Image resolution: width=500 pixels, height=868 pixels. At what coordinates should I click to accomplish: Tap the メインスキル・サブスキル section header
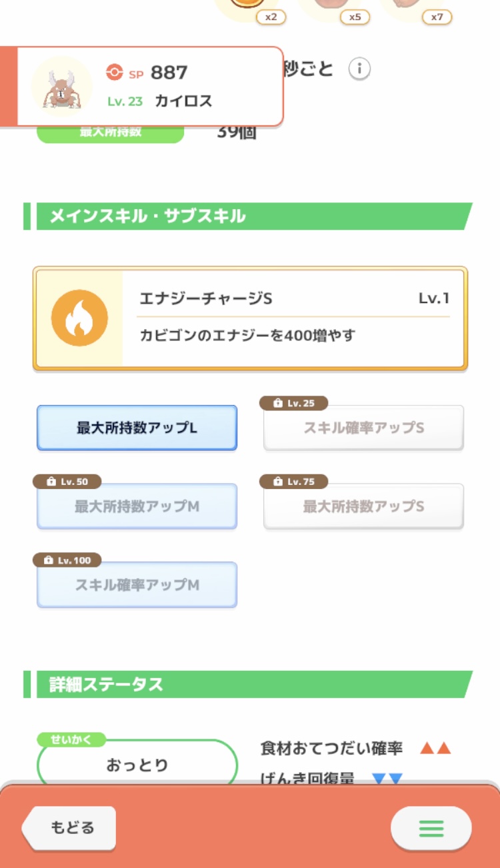(x=248, y=217)
